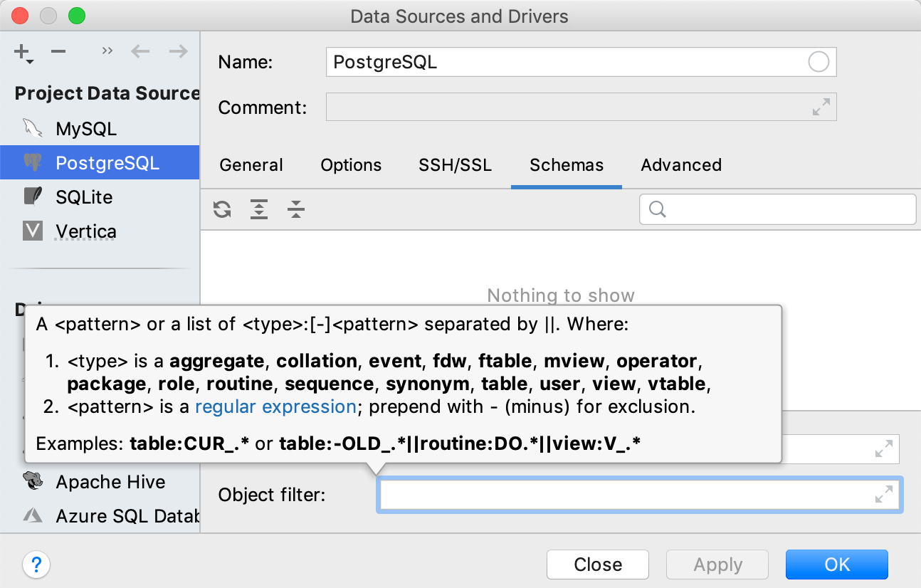
Task: Confirm with the OK button
Action: coord(837,565)
